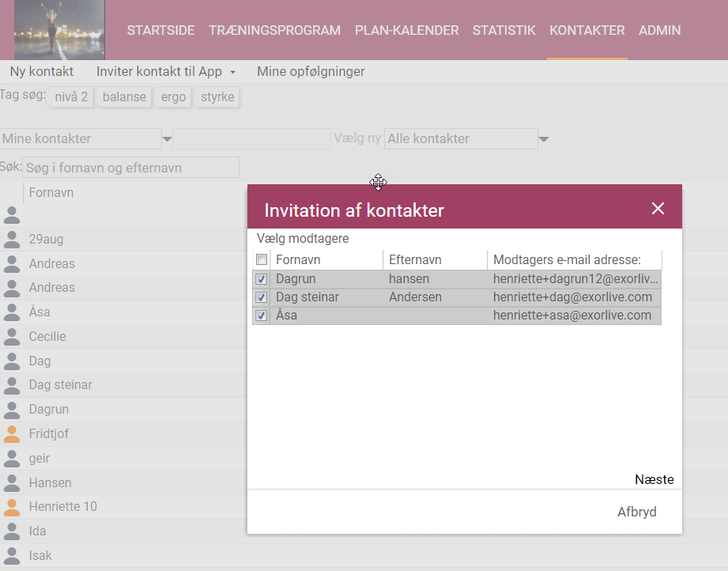
Task: Click the person icon beside Dagrun in list
Action: coord(12,410)
